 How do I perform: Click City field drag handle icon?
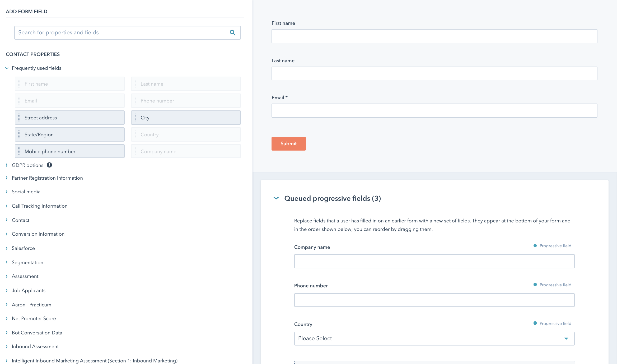pos(135,118)
